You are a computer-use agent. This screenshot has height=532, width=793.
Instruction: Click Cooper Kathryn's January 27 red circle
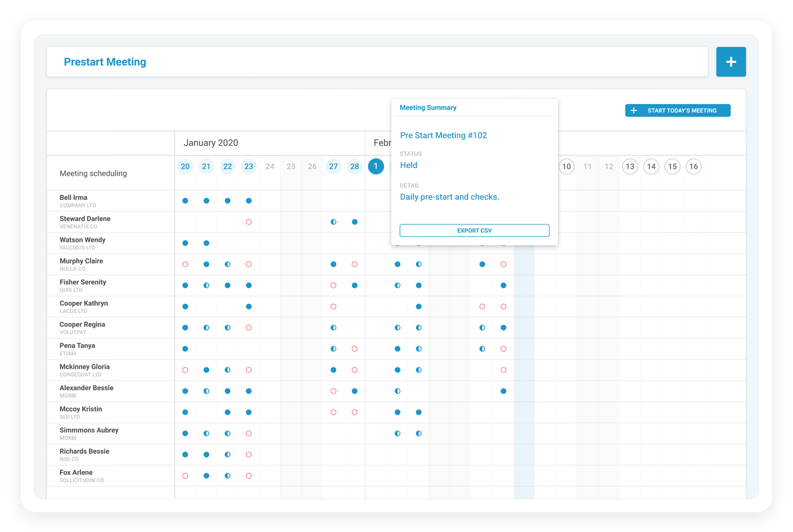(x=334, y=307)
